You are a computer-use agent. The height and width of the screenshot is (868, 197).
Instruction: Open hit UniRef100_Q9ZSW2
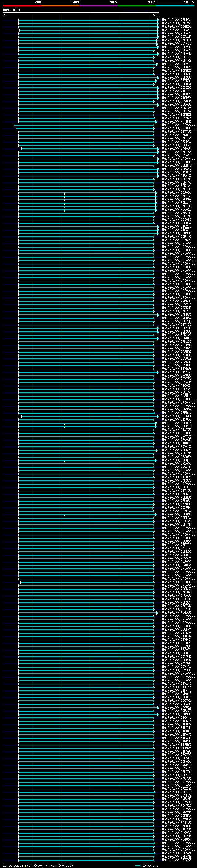[x=176, y=37]
